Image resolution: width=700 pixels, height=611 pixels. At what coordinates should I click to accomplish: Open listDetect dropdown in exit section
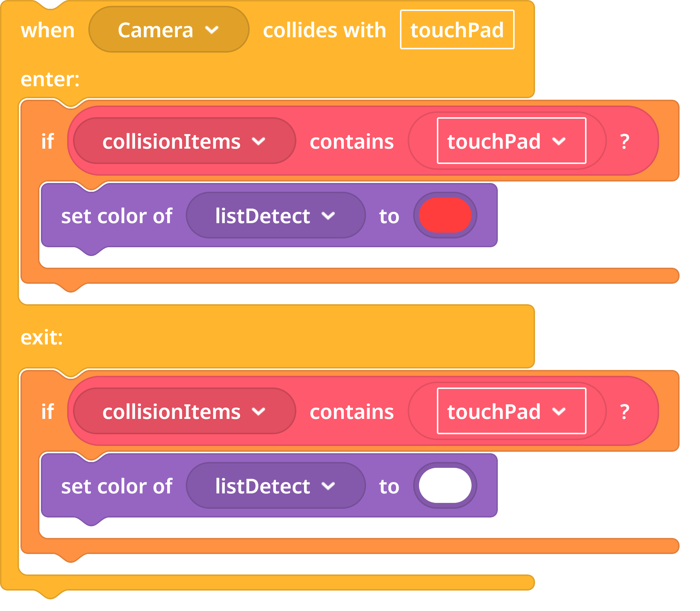pos(276,486)
